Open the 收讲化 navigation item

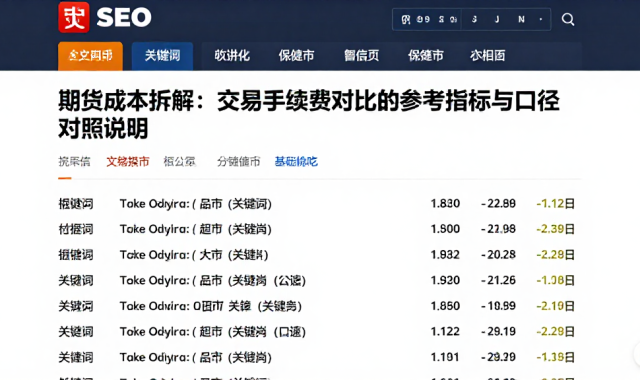(232, 56)
